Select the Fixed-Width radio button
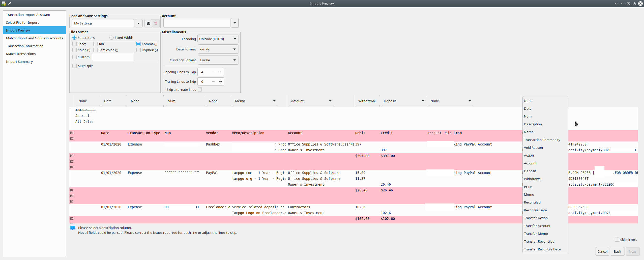 [x=111, y=38]
